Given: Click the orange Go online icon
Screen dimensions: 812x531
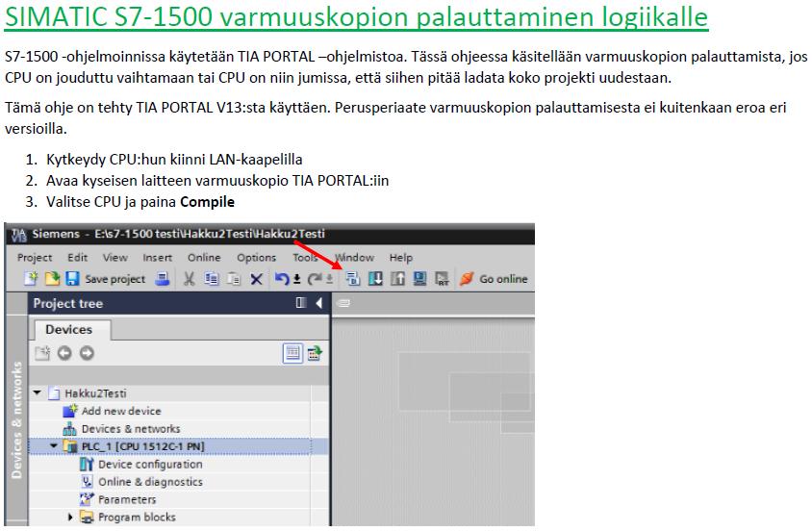Looking at the screenshot, I should point(467,278).
